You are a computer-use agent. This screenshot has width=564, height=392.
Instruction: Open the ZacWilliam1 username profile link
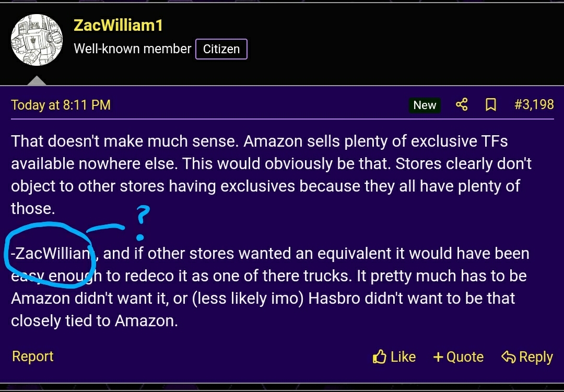(118, 25)
